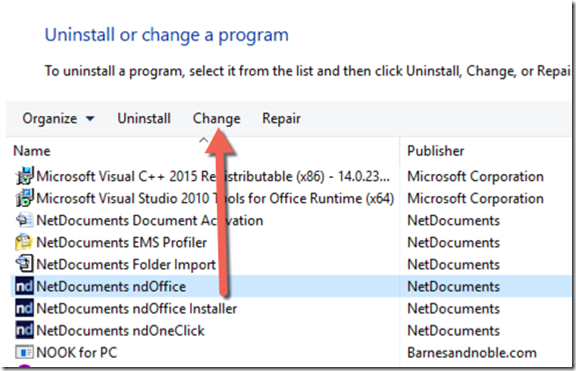The image size is (576, 371).
Task: Click NetDocuments publisher in ndOneClick row
Action: tap(454, 331)
